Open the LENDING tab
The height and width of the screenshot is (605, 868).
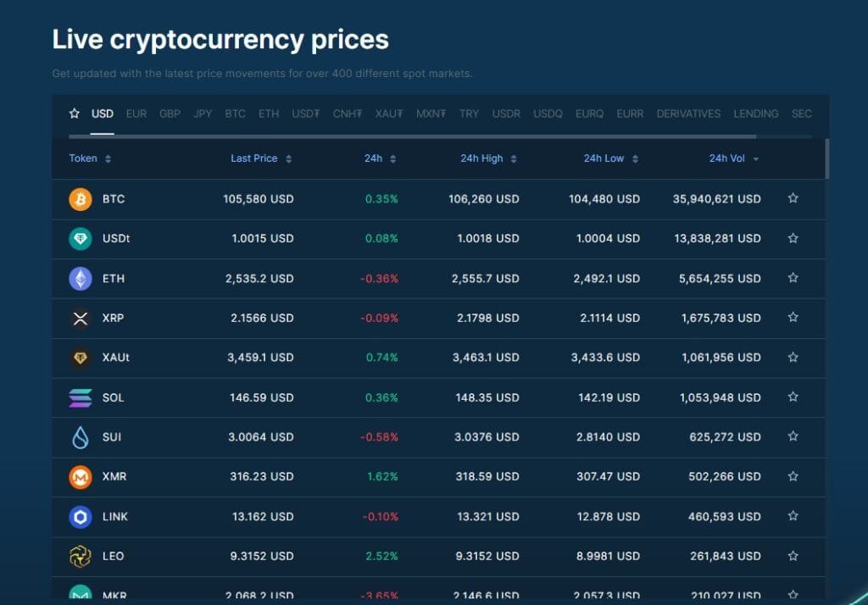click(x=755, y=114)
